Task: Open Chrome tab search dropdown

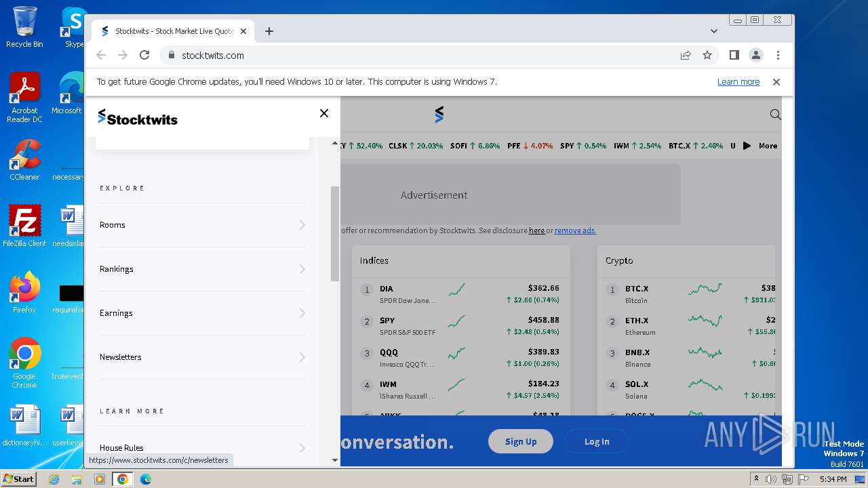Action: pos(713,31)
